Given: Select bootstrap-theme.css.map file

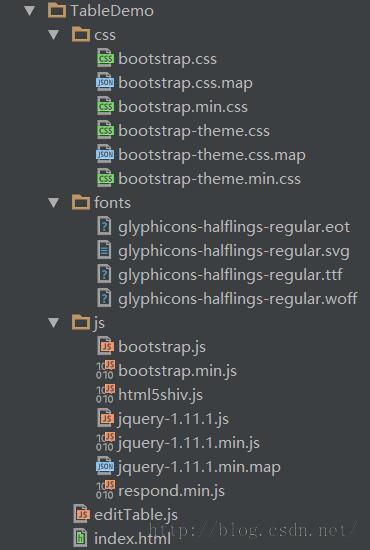Looking at the screenshot, I should click(x=212, y=155).
